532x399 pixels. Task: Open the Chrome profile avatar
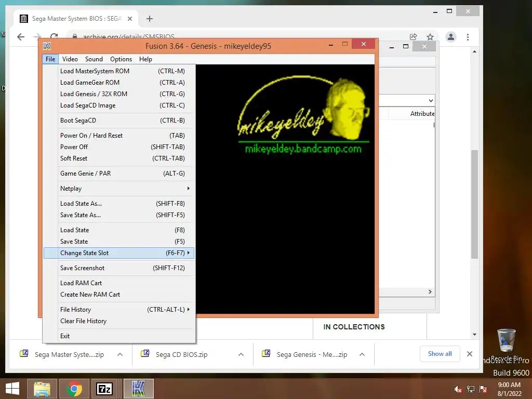click(450, 37)
